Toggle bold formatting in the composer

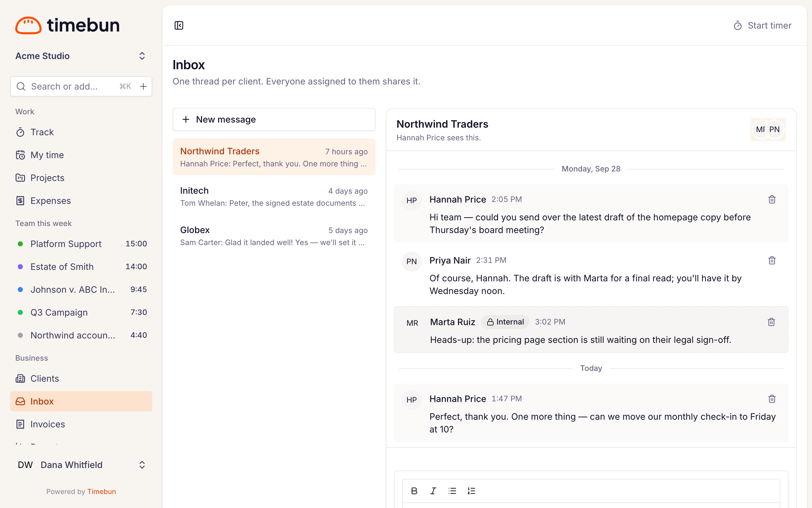[x=414, y=491]
